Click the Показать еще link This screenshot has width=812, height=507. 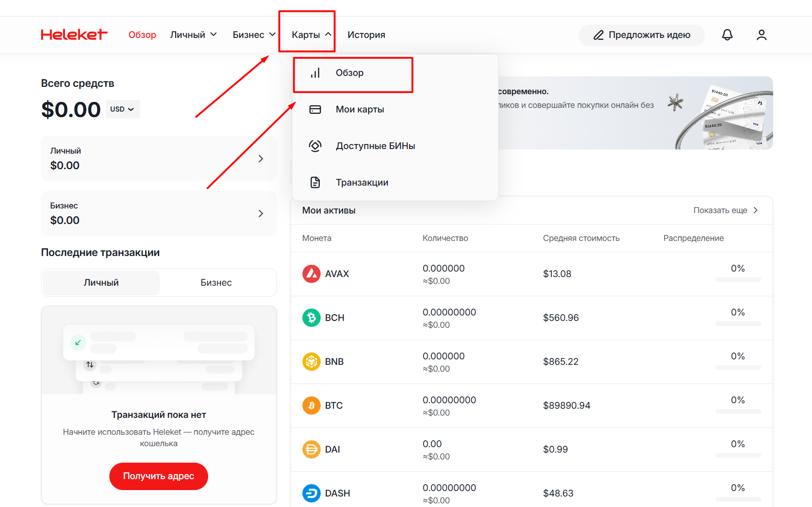[x=726, y=210]
